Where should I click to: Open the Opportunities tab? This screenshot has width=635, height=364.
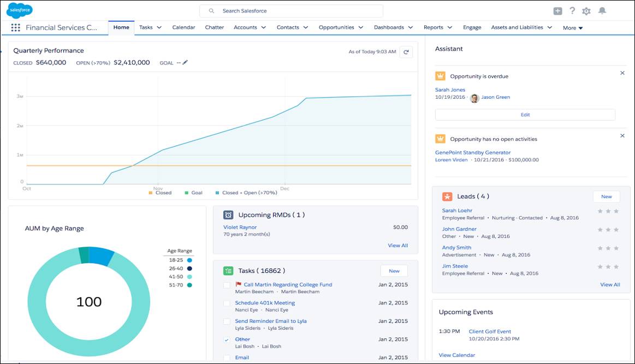(336, 27)
